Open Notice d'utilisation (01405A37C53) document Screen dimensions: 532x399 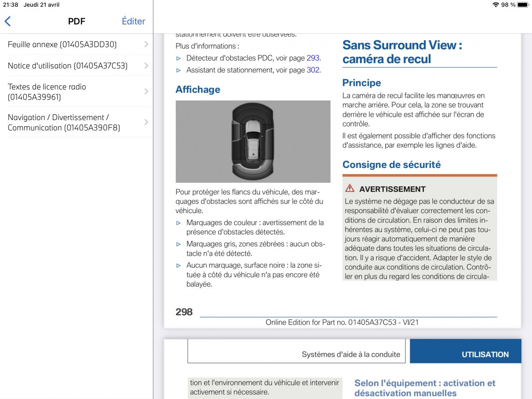(x=76, y=65)
